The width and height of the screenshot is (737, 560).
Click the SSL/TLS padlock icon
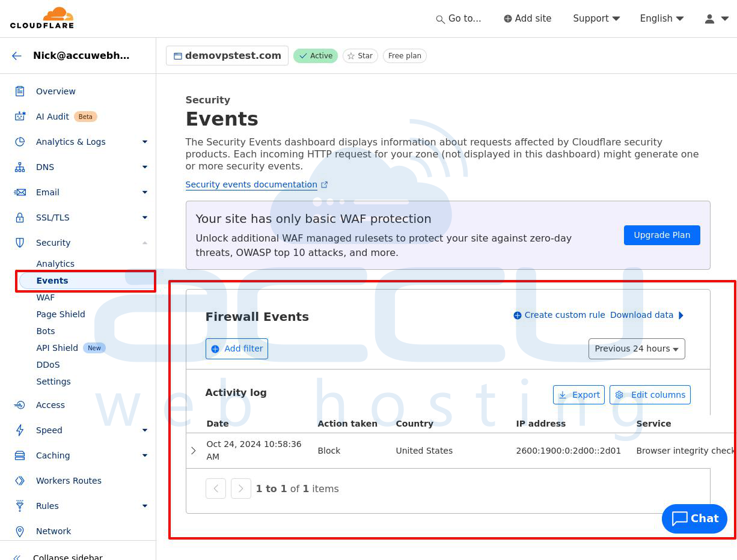pyautogui.click(x=20, y=218)
